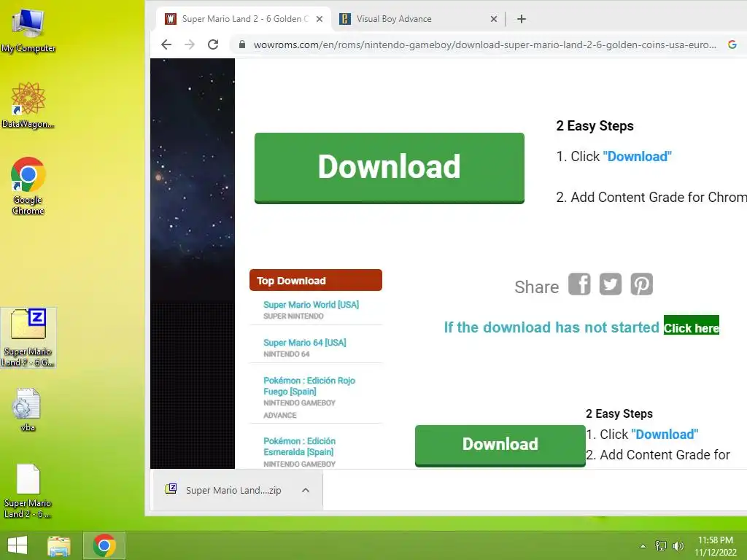This screenshot has width=747, height=560.
Task: Close the Super Mario Land 2 tab
Action: pyautogui.click(x=320, y=19)
